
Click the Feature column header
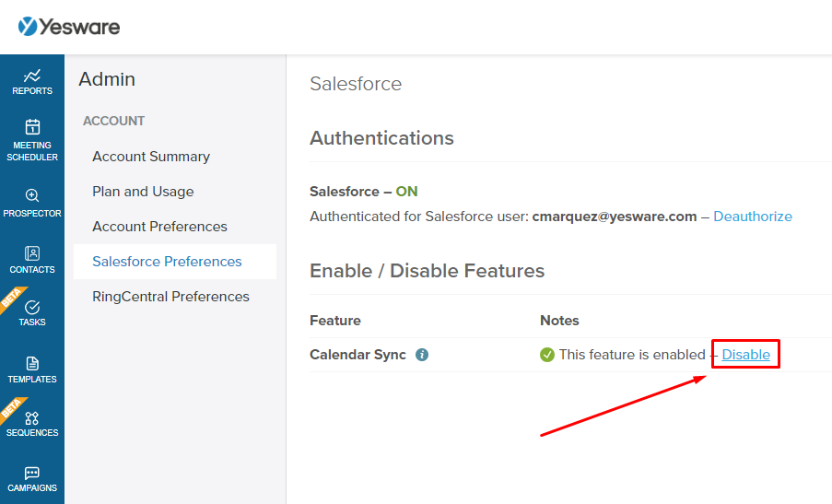335,321
